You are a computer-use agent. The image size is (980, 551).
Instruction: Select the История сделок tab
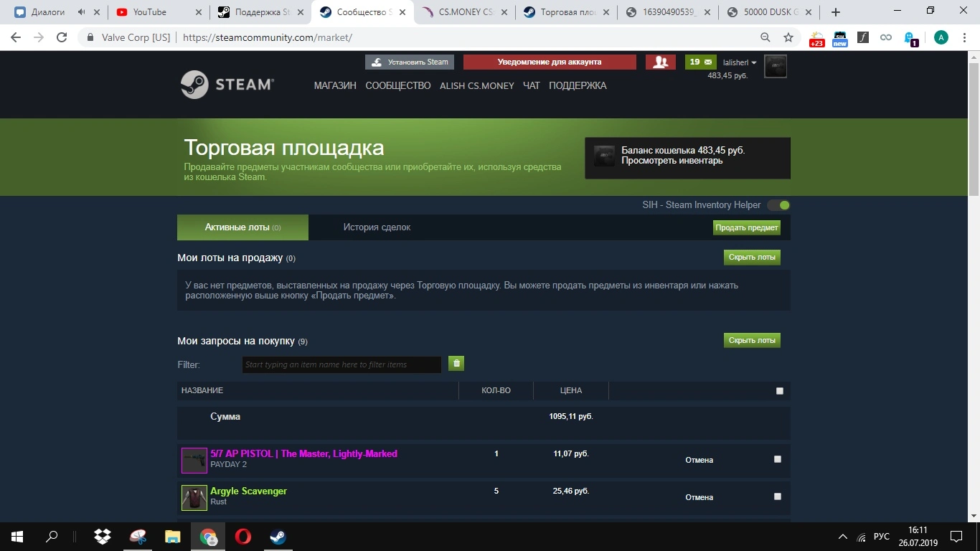pos(377,227)
